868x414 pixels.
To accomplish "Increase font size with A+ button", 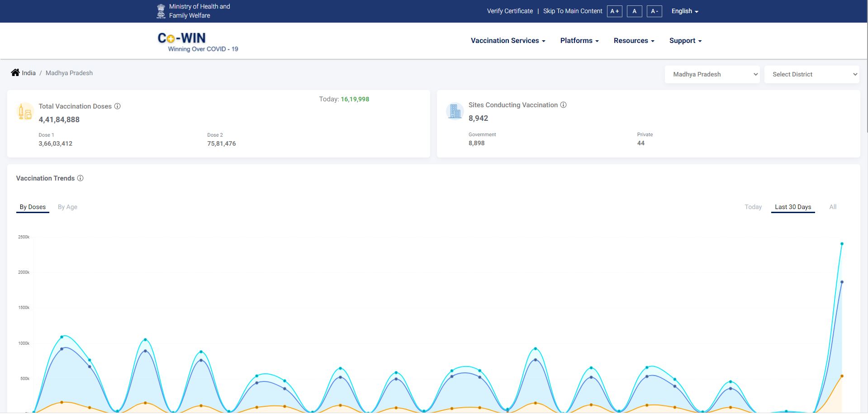I will click(x=615, y=11).
